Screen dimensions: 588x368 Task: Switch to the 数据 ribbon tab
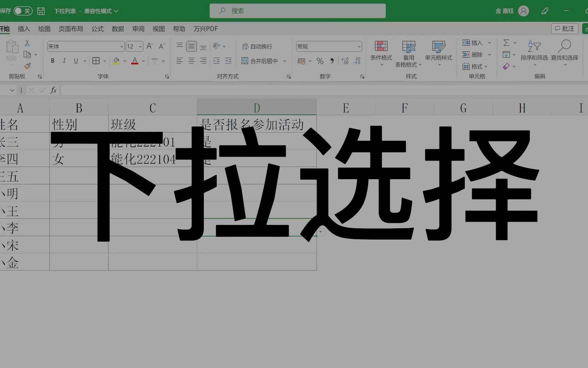coord(118,29)
